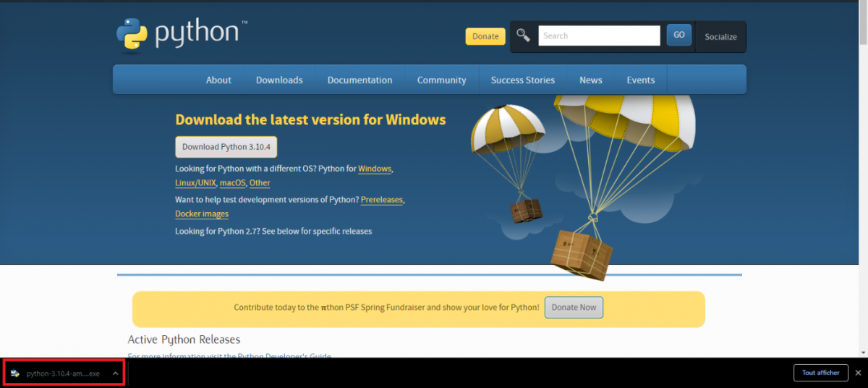
Task: Expand the download item options chevron
Action: [115, 374]
